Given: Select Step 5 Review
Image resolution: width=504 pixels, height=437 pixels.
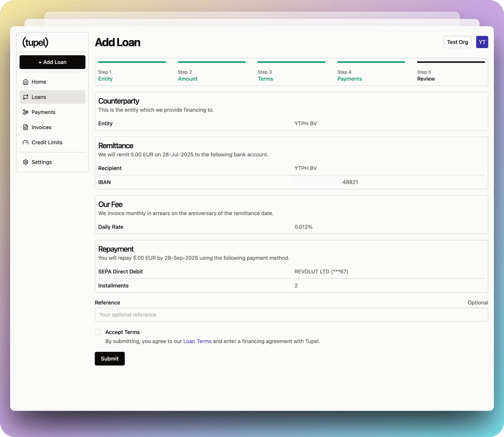Looking at the screenshot, I should coord(426,79).
